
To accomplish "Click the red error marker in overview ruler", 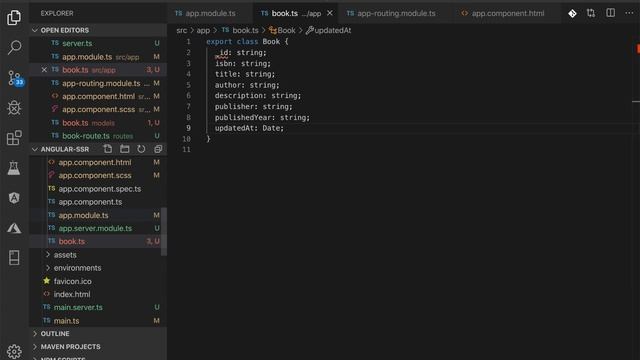I will tap(638, 49).
